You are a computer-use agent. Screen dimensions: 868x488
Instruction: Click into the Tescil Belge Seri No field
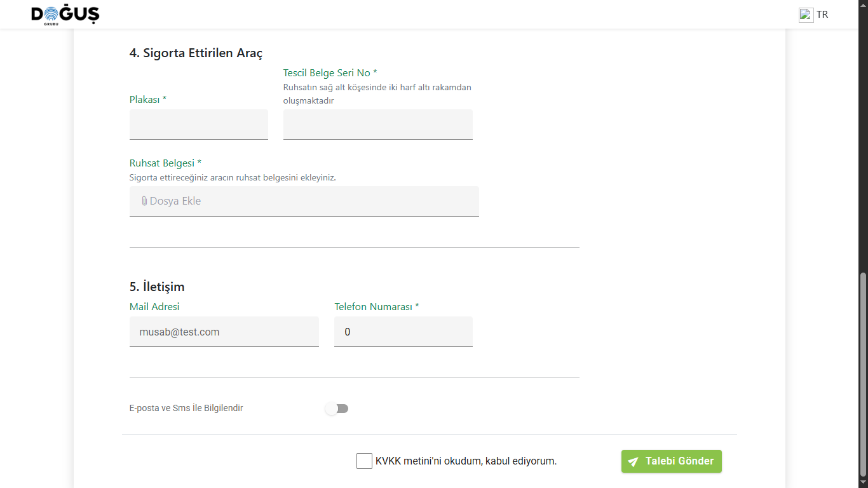(377, 125)
